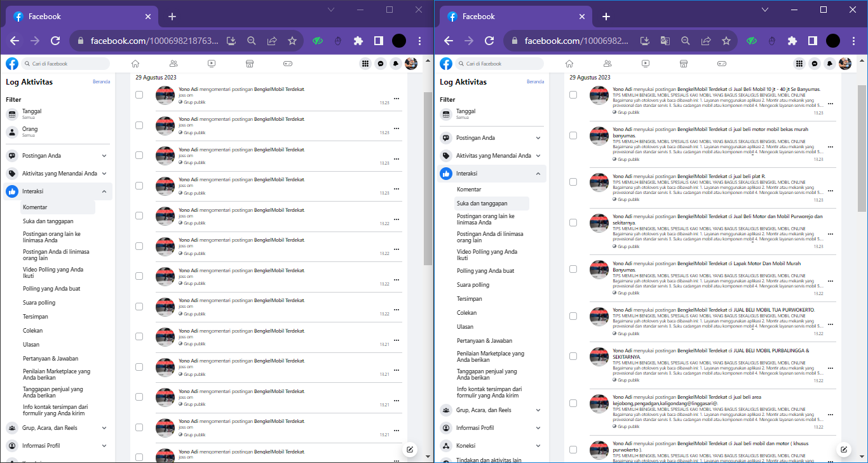This screenshot has height=463, width=868.
Task: Bookmark page with star in right window
Action: 726,41
